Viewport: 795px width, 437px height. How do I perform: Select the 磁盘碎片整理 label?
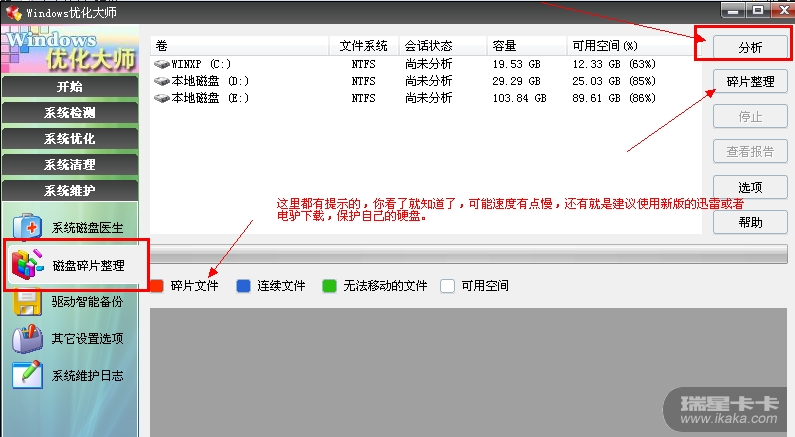click(88, 265)
